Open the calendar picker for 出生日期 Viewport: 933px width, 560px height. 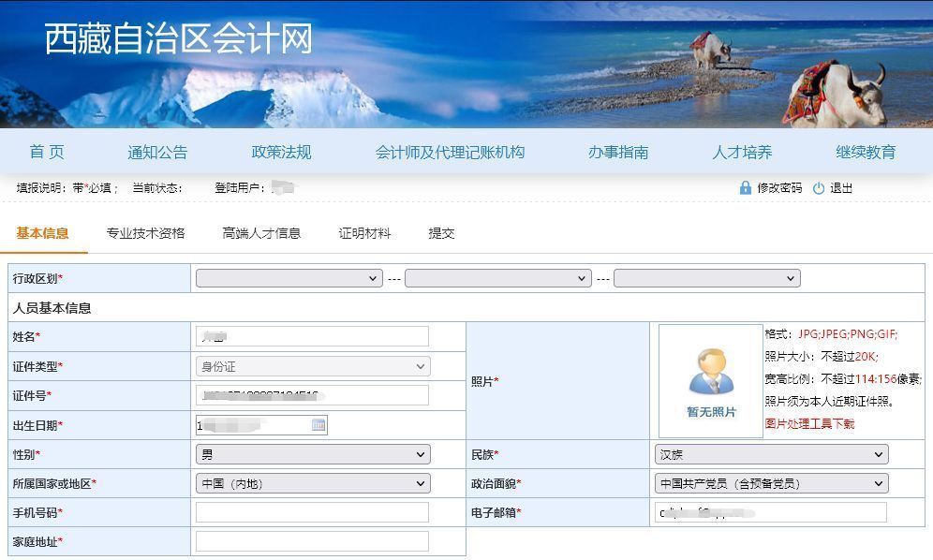pos(318,425)
